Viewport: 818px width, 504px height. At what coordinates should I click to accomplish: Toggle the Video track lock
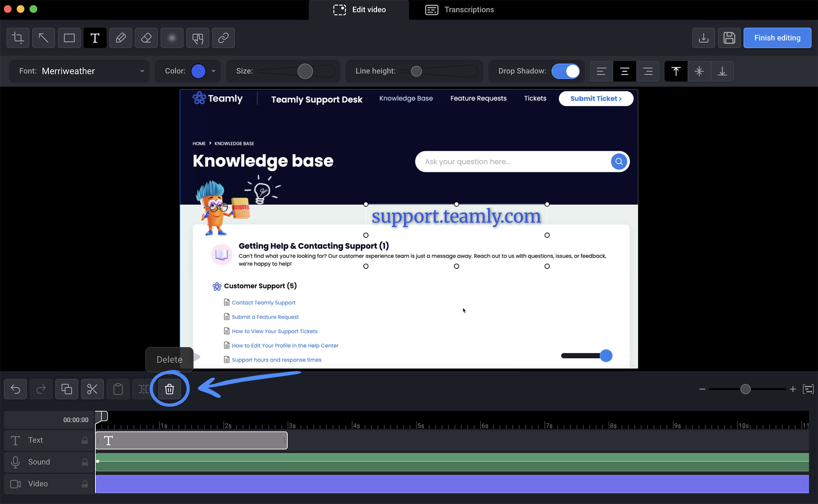click(x=85, y=484)
